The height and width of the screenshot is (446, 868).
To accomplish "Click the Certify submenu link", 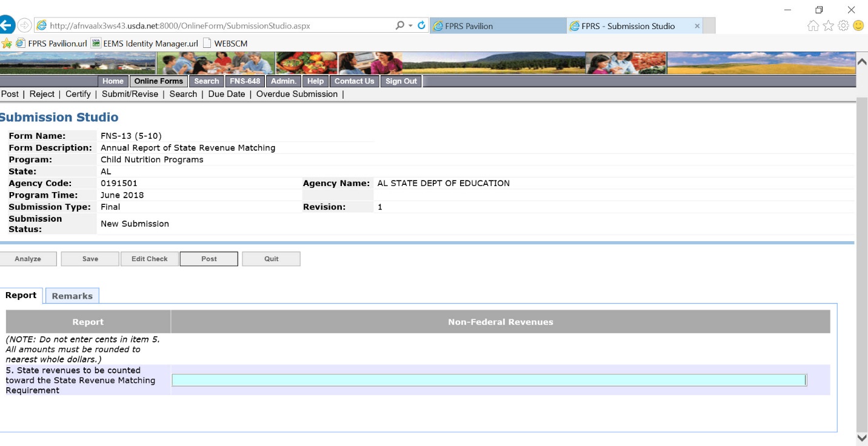I will [x=78, y=94].
